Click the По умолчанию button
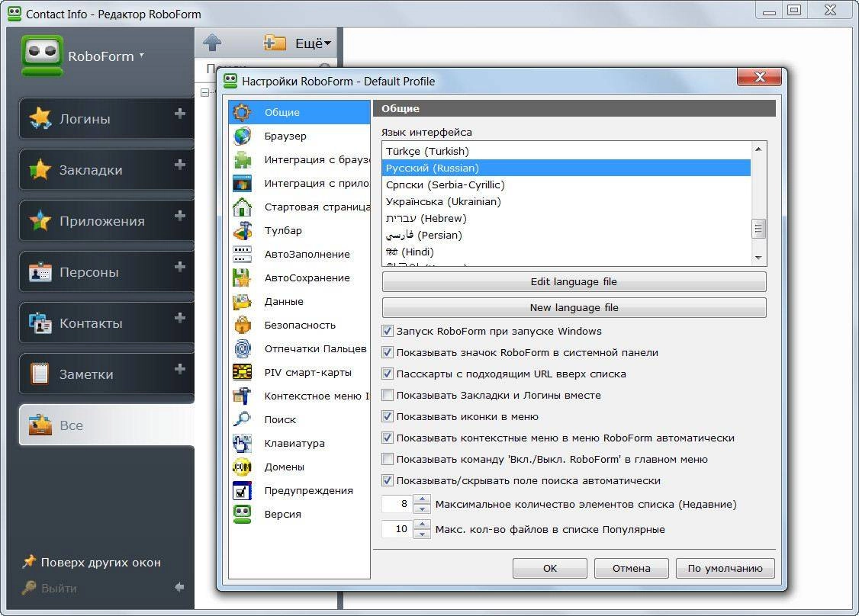This screenshot has width=859, height=616. [725, 569]
